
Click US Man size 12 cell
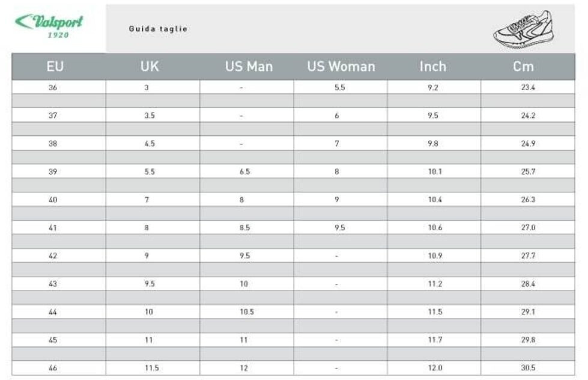pyautogui.click(x=243, y=368)
